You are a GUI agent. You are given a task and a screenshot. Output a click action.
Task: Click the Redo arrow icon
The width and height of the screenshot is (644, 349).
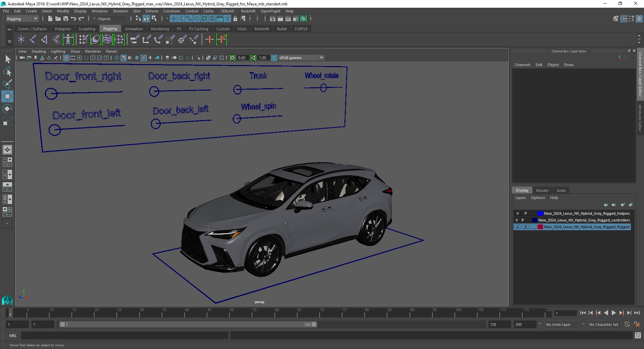81,19
